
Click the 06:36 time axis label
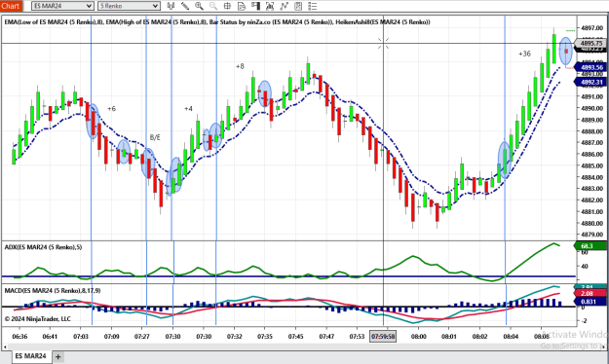pyautogui.click(x=19, y=337)
